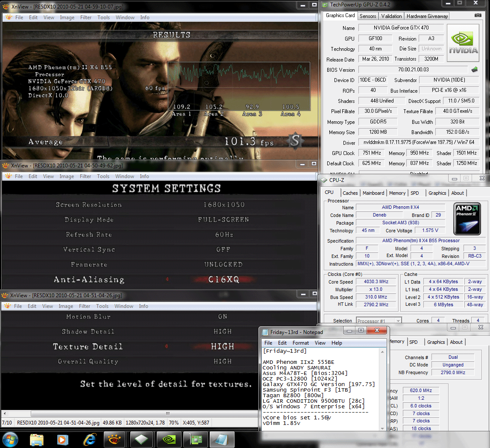The height and width of the screenshot is (448, 490).
Task: Click the GPU Clock value 751 MHz
Action: [x=372, y=153]
